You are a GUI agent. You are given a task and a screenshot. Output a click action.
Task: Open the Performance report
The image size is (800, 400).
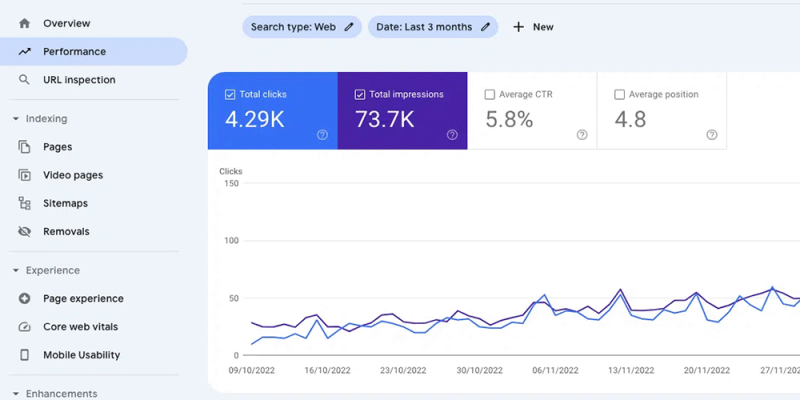(74, 52)
